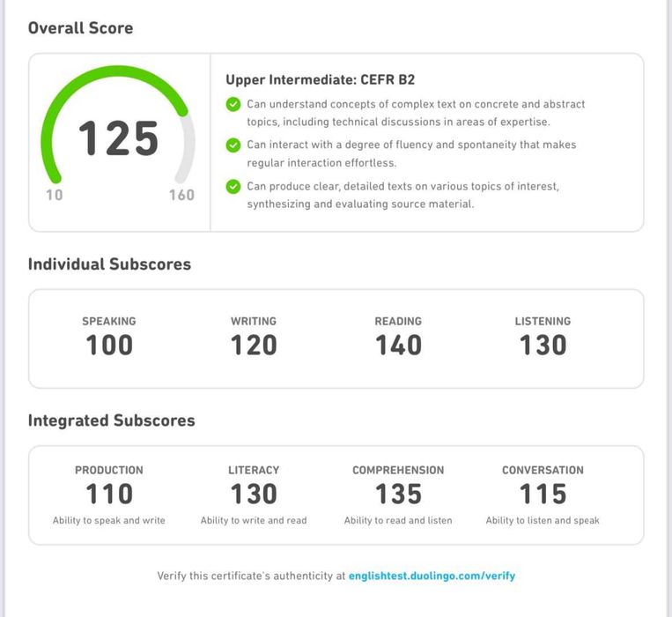The width and height of the screenshot is (672, 617).
Task: Click the gauge minimum label 10
Action: click(x=55, y=195)
